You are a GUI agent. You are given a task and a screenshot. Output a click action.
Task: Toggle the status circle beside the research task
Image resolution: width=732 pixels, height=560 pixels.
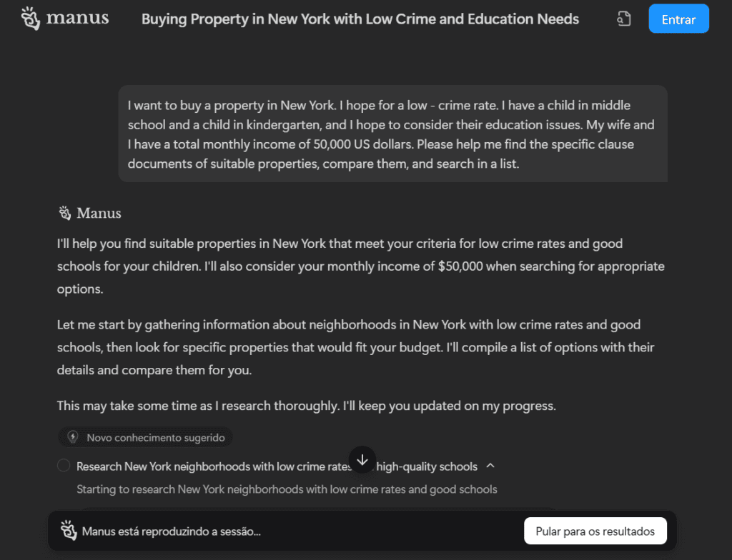(64, 466)
